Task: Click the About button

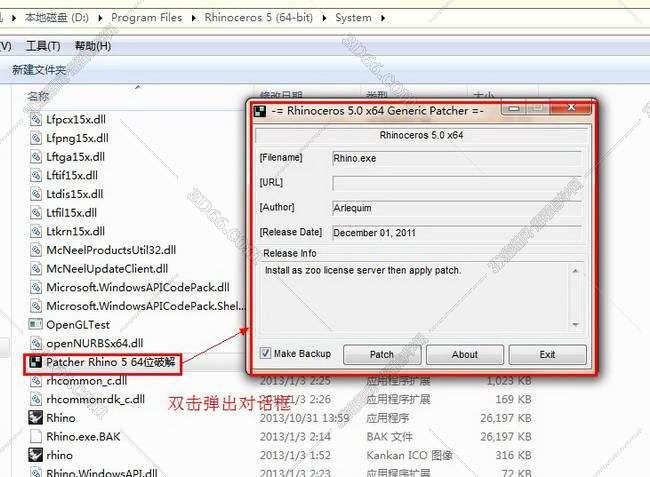Action: pos(465,355)
